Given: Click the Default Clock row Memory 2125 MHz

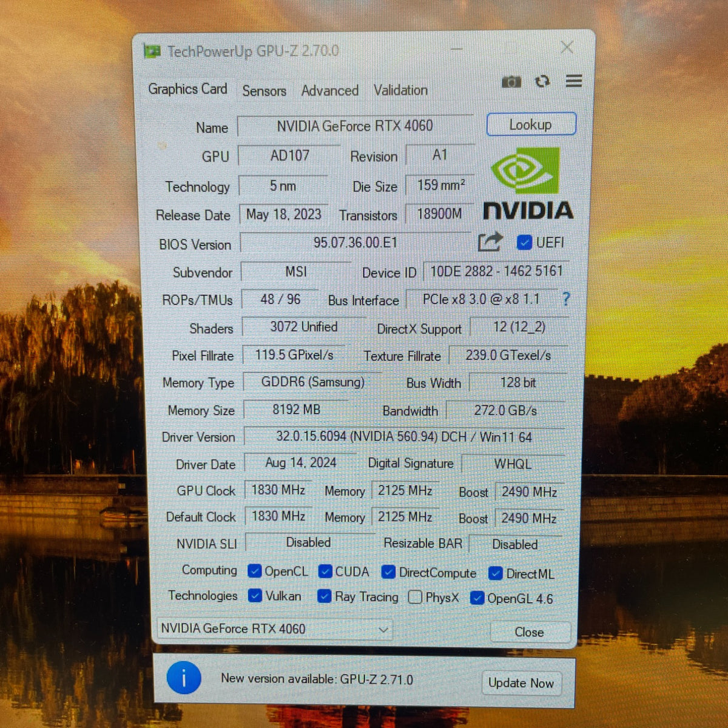Looking at the screenshot, I should pos(405,517).
